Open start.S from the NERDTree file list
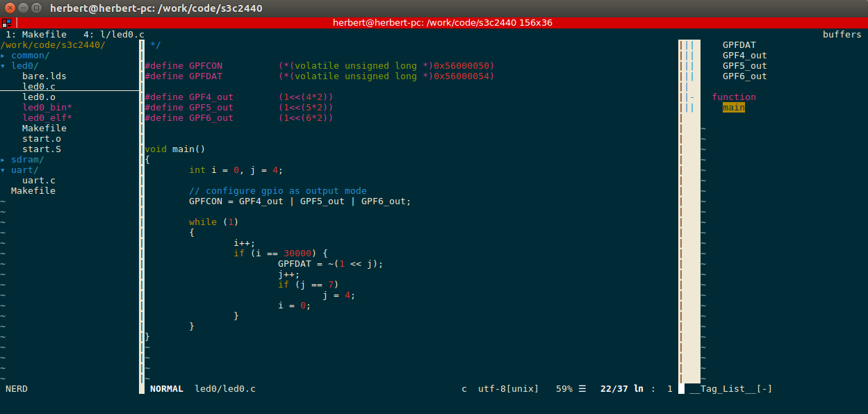This screenshot has width=868, height=414. [41, 149]
